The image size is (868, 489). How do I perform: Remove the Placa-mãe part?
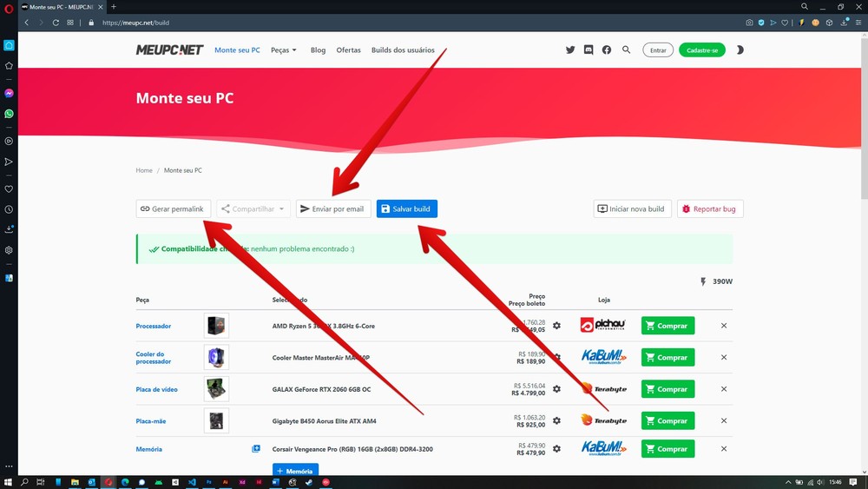coord(724,421)
